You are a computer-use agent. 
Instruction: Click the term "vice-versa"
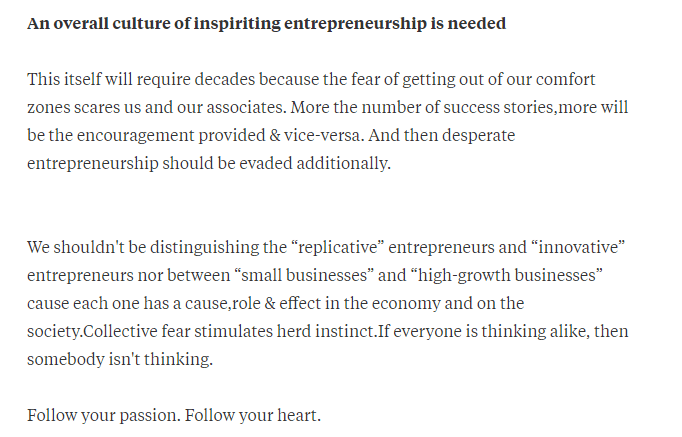293,135
